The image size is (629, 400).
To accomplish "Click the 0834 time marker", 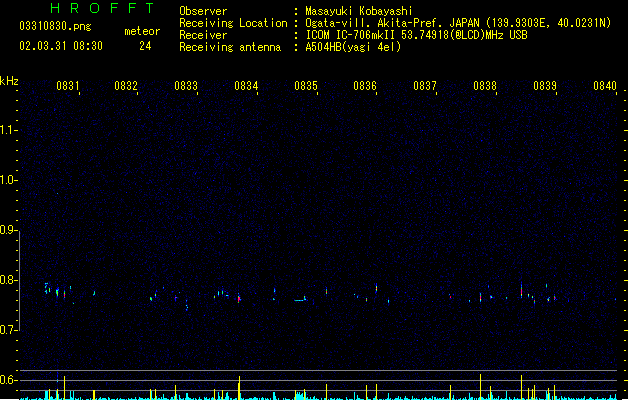I will tap(246, 86).
